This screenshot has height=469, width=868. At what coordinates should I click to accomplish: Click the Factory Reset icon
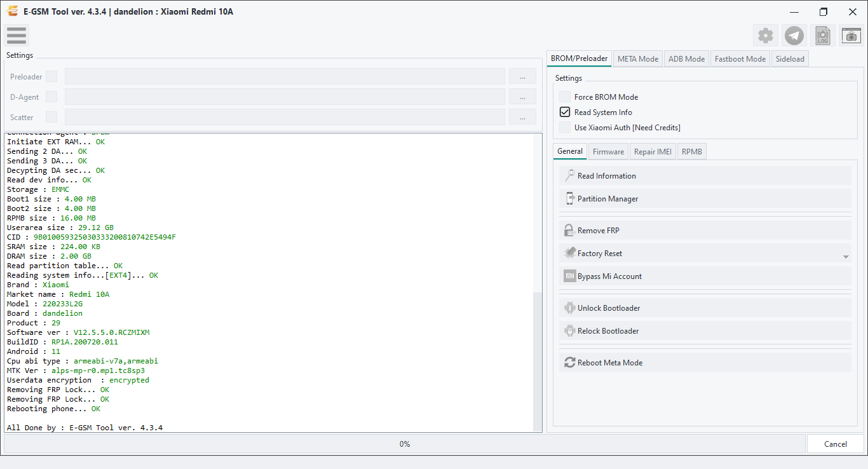tap(569, 254)
